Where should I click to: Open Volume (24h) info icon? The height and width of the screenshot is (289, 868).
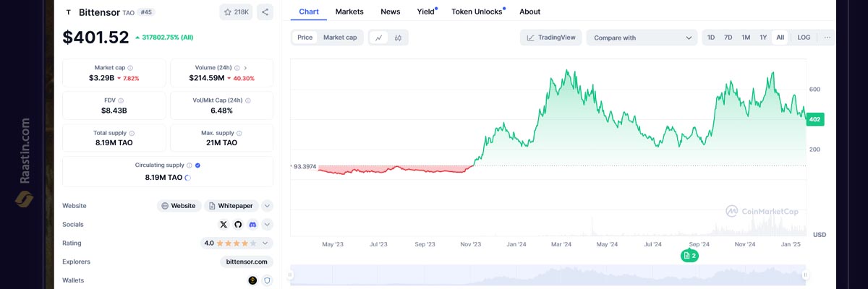click(x=237, y=68)
